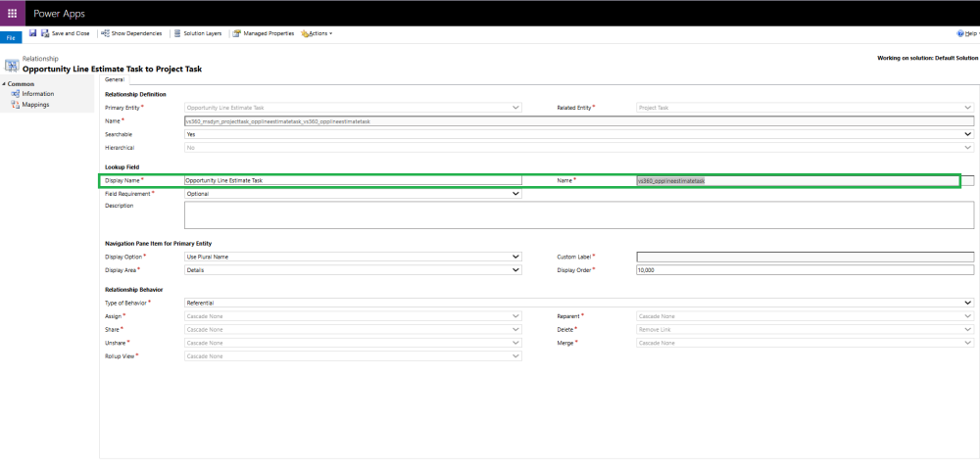Click Save and Close in toolbar

[66, 33]
